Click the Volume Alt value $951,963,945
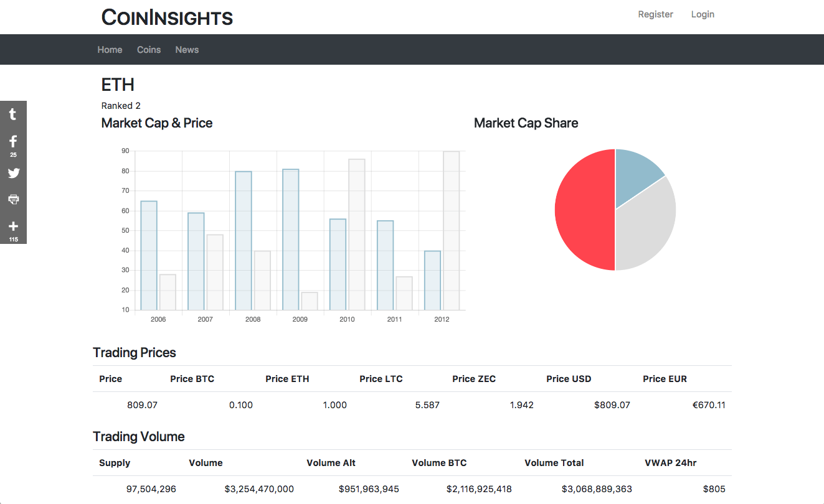The image size is (824, 504). 369,489
